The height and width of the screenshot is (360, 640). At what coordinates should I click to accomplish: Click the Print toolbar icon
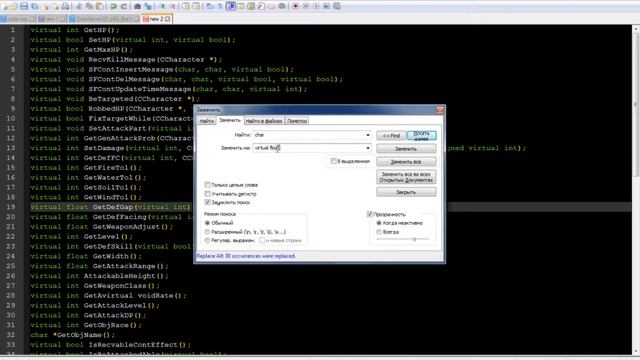pyautogui.click(x=65, y=6)
